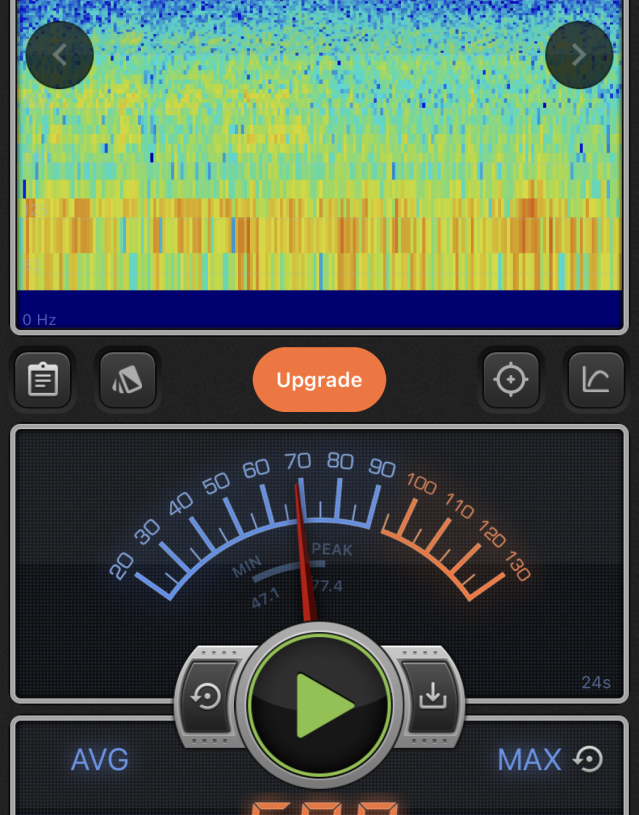
Task: Reset the MAX value with circular arrow
Action: [x=588, y=760]
